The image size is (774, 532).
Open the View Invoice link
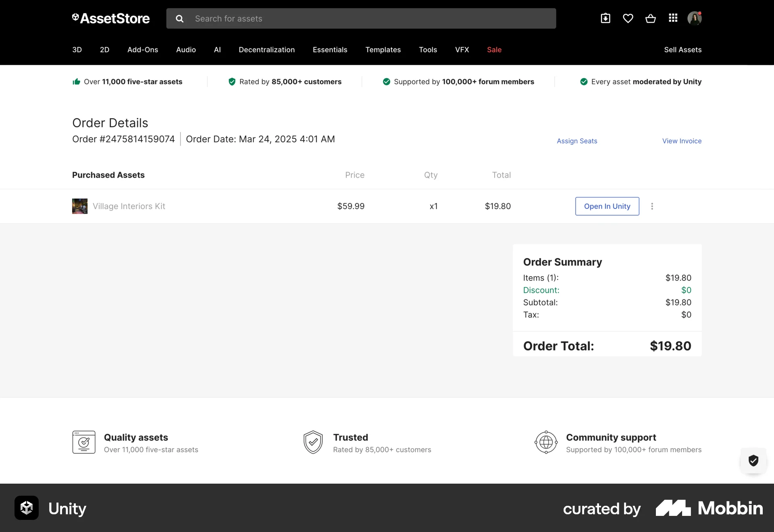[682, 141]
